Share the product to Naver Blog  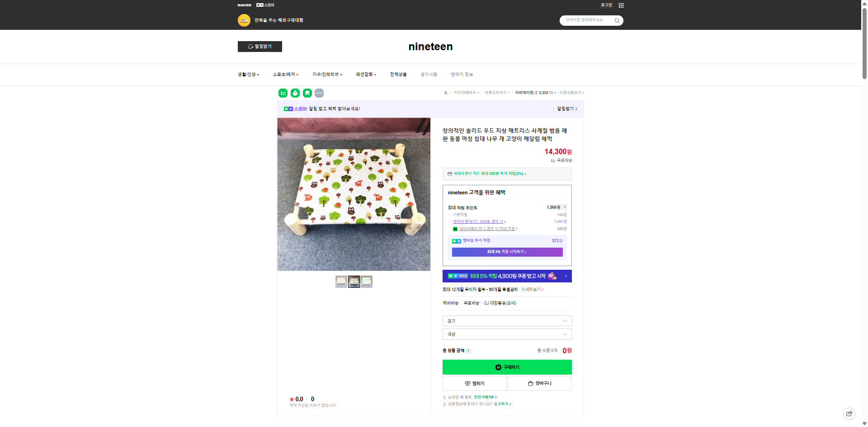(x=282, y=93)
